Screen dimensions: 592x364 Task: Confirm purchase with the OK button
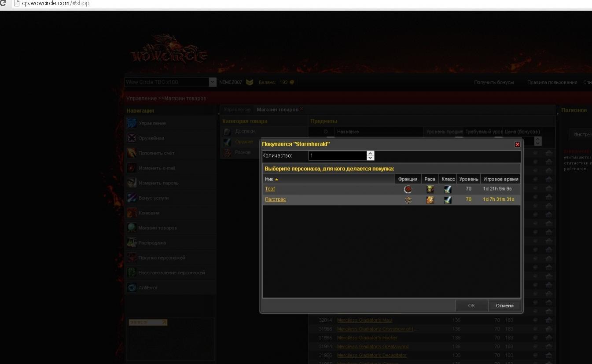(x=471, y=305)
